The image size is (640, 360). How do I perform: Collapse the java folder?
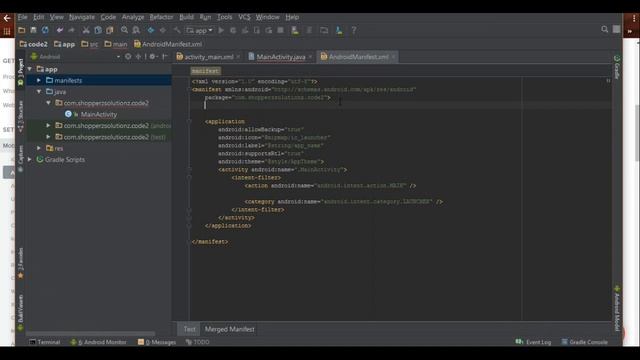pos(39,92)
